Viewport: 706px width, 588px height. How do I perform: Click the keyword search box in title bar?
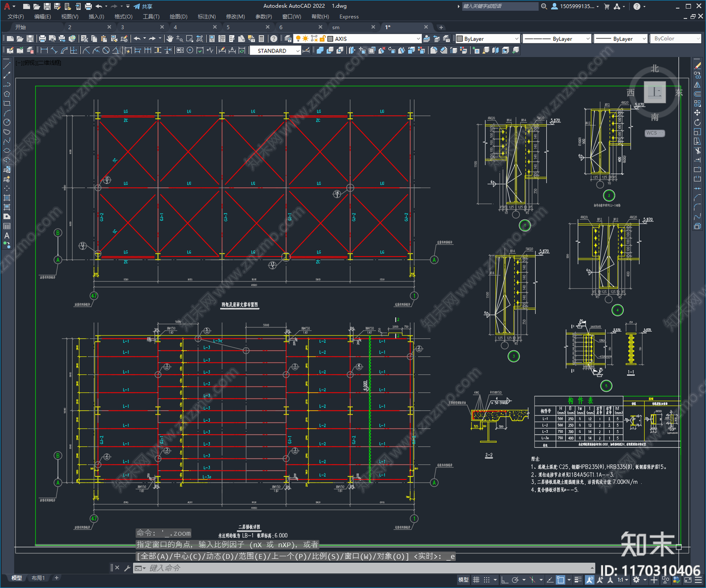(499, 6)
